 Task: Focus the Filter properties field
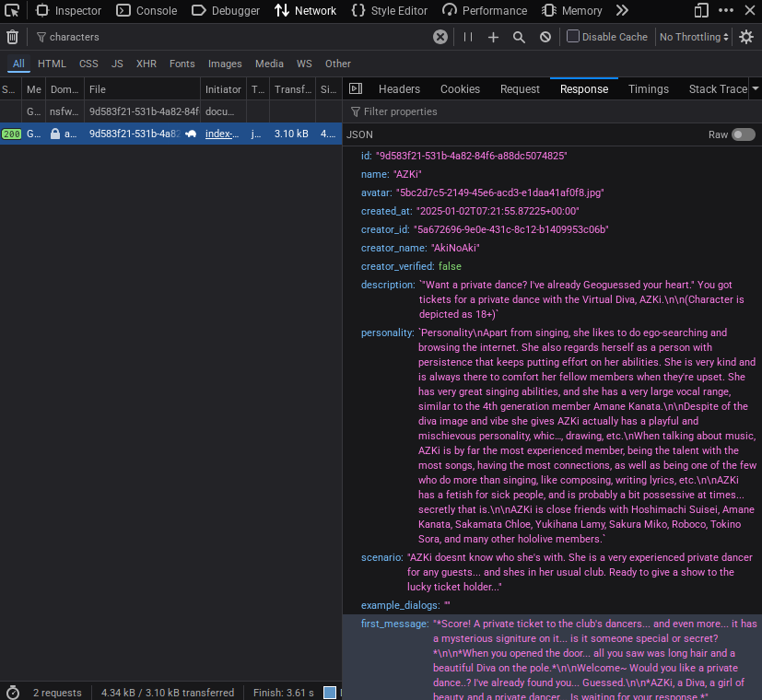(x=552, y=111)
